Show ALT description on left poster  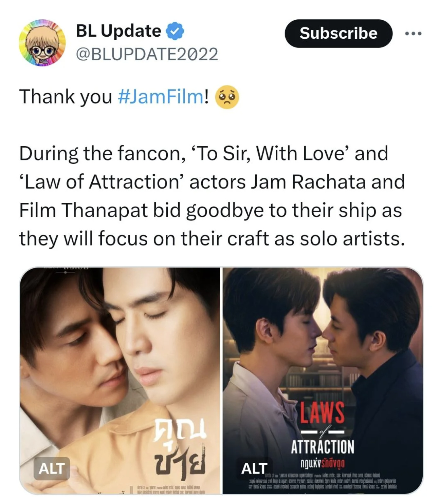[52, 468]
